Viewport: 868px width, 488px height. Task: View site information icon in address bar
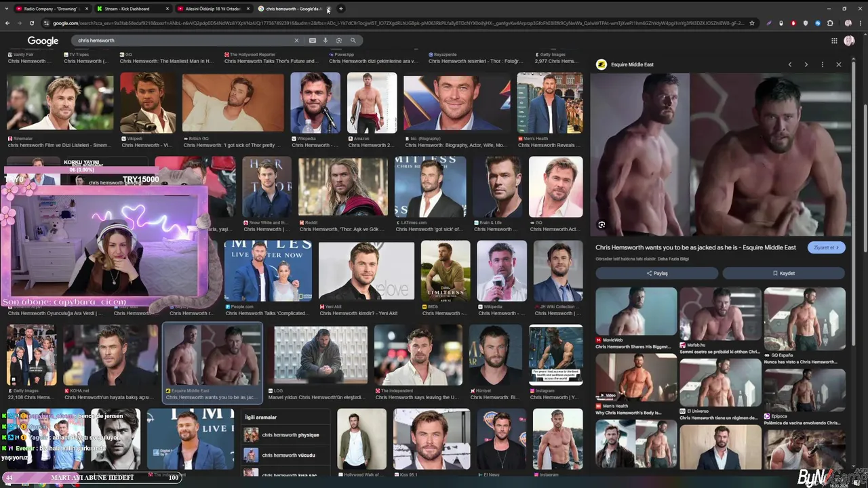(46, 23)
